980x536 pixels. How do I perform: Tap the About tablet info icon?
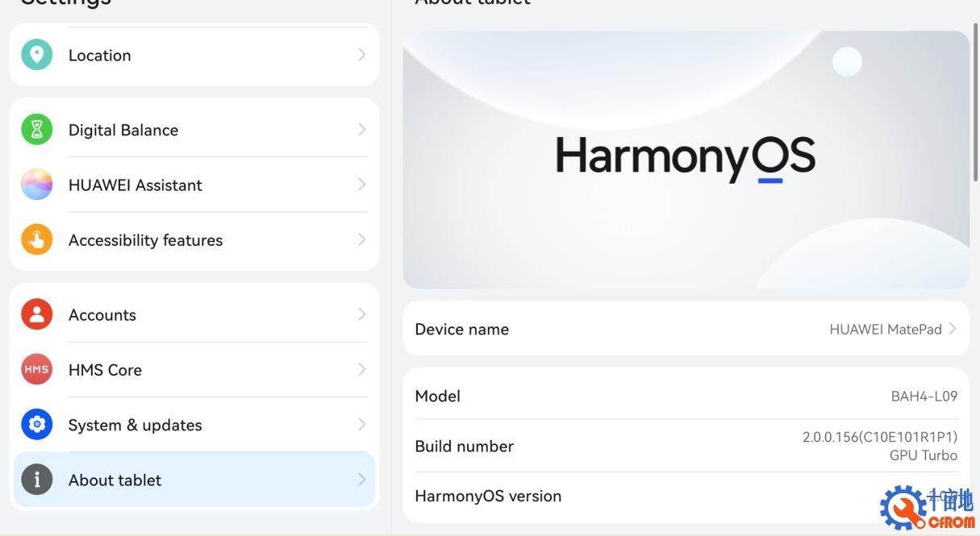(36, 480)
